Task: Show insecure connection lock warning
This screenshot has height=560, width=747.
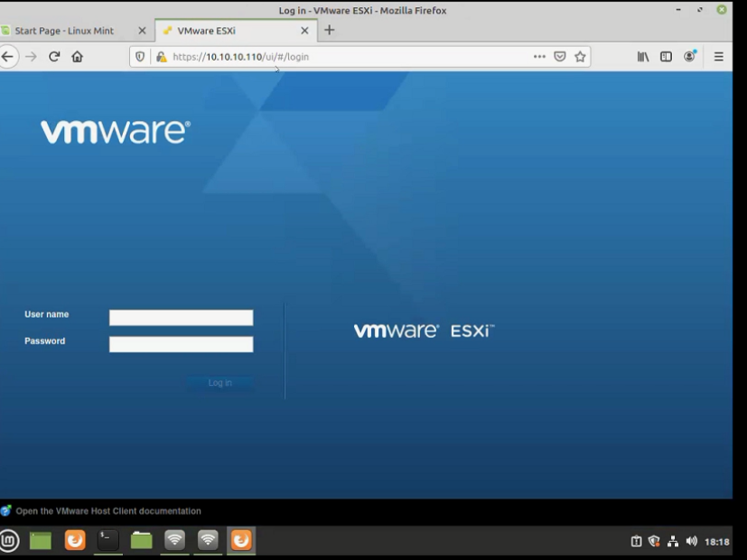Action: click(x=162, y=57)
